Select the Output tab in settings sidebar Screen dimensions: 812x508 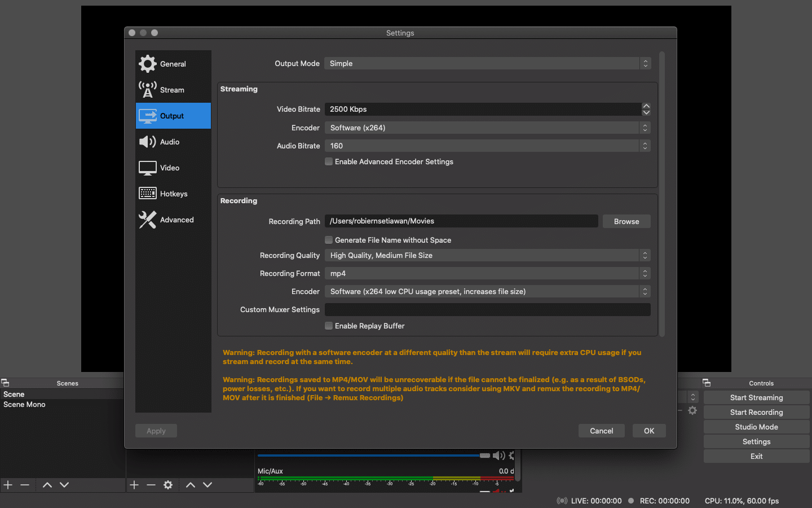(x=173, y=116)
